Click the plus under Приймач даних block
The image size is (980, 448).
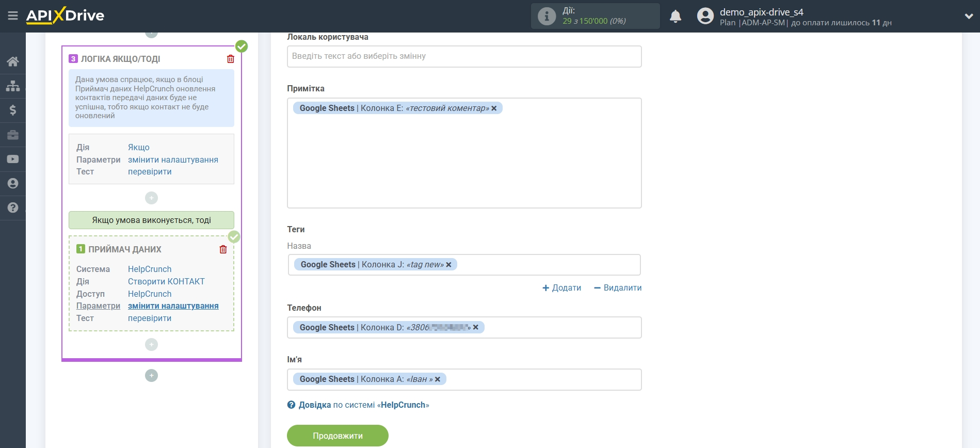click(x=151, y=344)
